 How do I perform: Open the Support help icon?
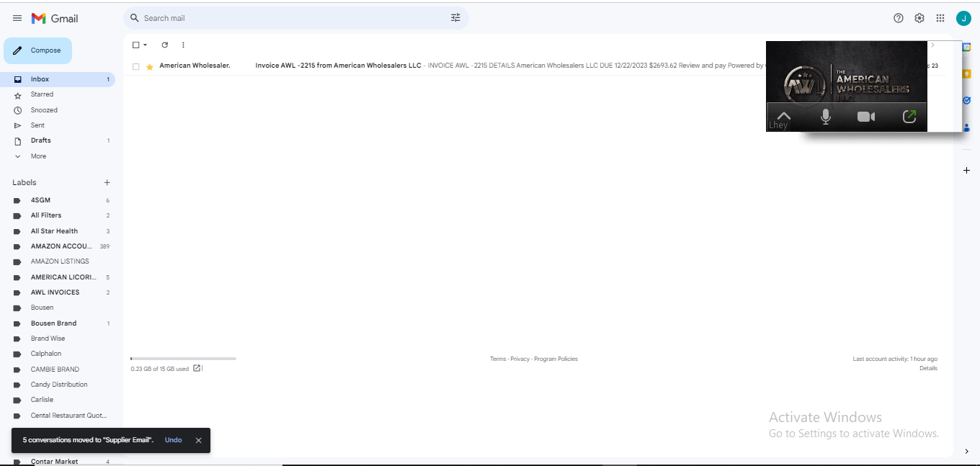tap(899, 18)
